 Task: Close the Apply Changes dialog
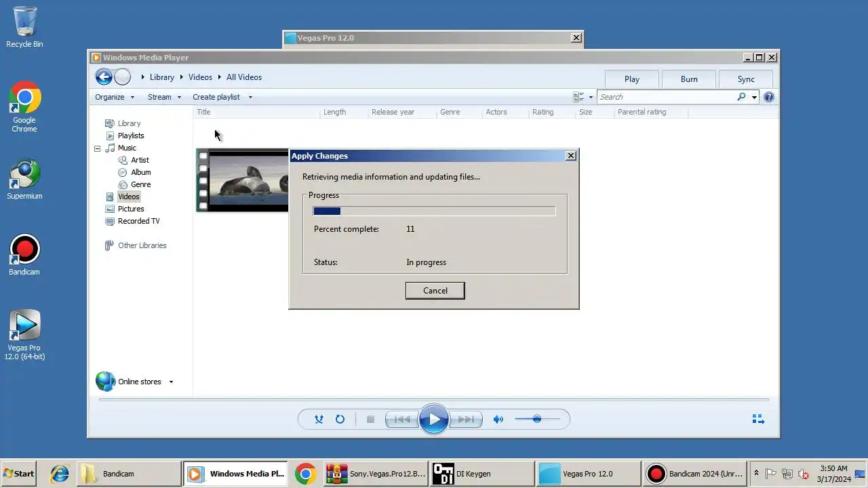(x=571, y=156)
